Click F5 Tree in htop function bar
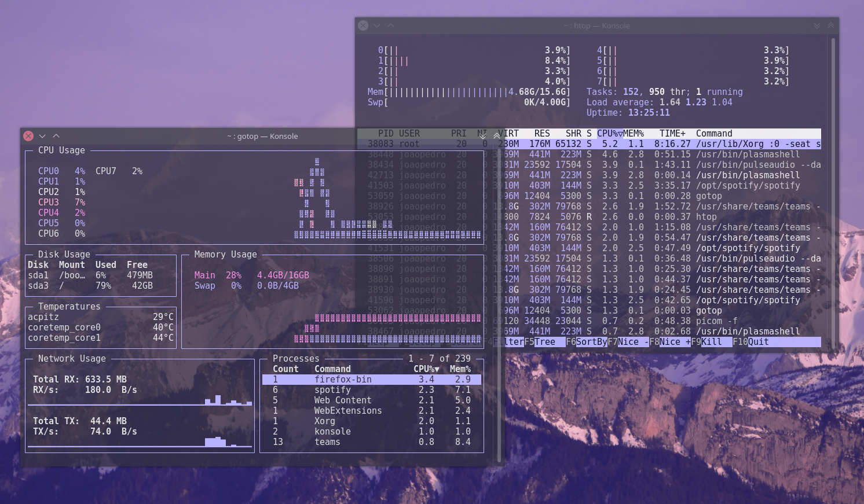Screen dimensions: 864x504 coord(544,342)
